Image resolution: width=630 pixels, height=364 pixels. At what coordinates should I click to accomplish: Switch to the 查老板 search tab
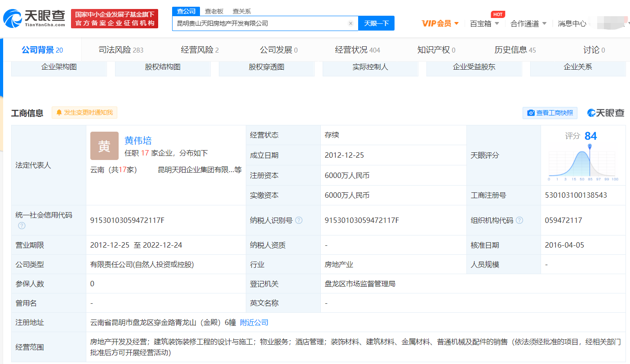(x=214, y=11)
